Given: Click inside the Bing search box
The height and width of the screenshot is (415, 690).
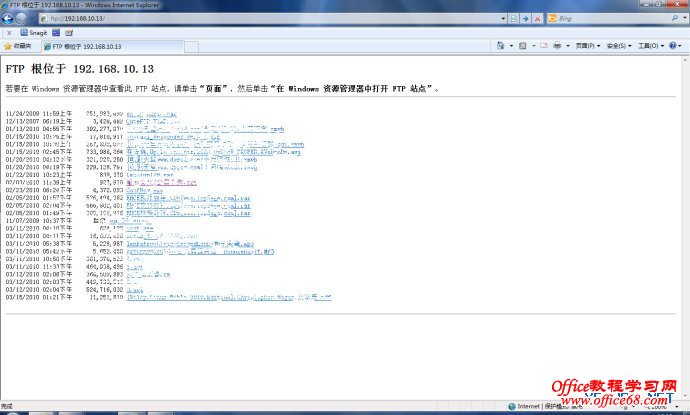Looking at the screenshot, I should click(614, 18).
